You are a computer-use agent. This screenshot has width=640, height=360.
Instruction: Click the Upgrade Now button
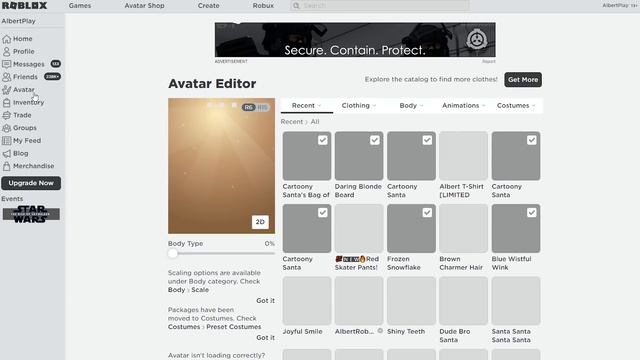coord(31,183)
